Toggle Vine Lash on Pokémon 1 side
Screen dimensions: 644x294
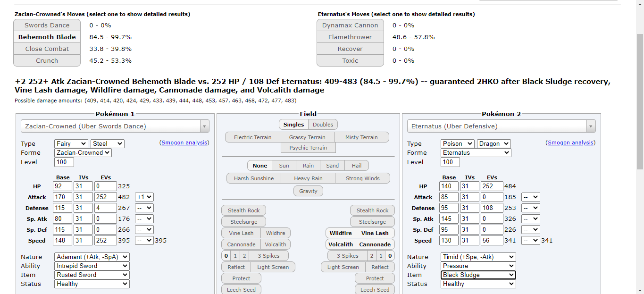241,233
